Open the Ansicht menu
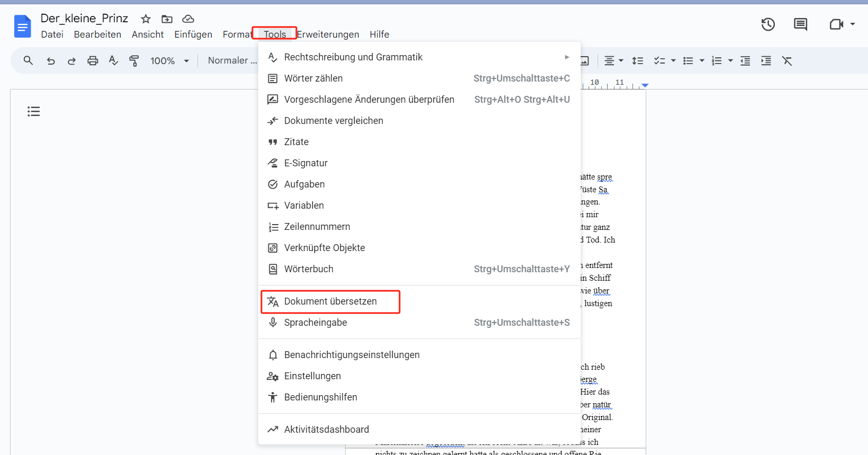Viewport: 868px width, 455px height. (148, 34)
